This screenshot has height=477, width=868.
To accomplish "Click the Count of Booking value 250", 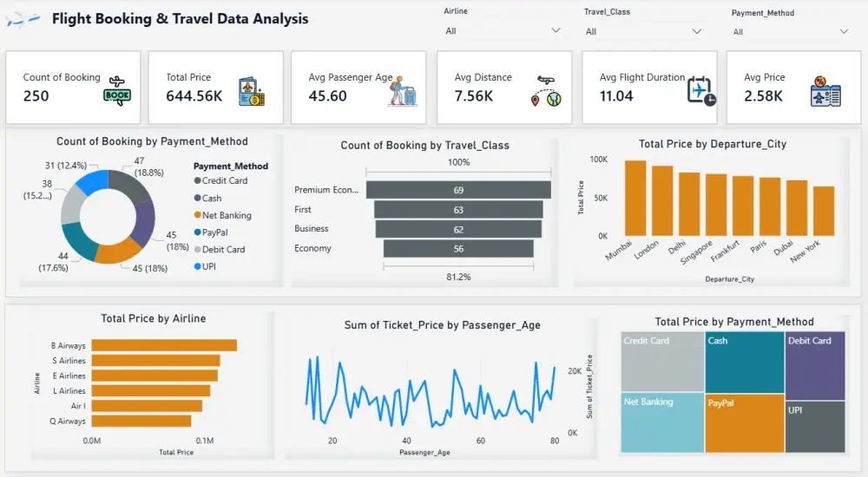I will coord(36,95).
